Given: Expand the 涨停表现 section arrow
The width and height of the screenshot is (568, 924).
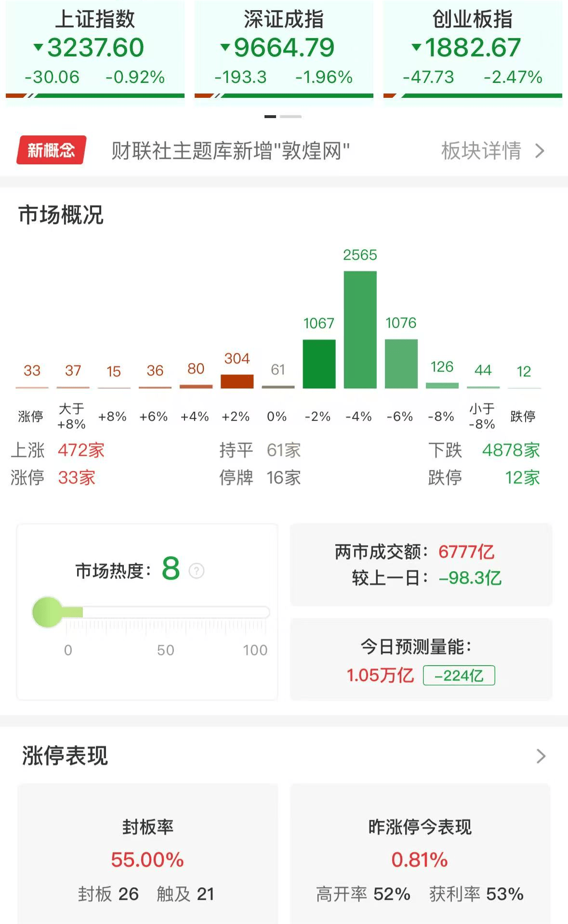Looking at the screenshot, I should tap(541, 756).
